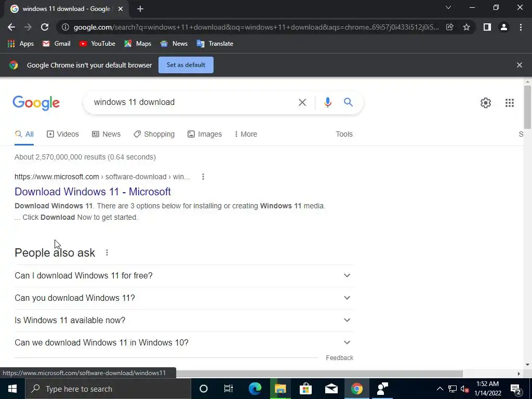Open the tab search chevron
The image size is (532, 399).
click(448, 7)
